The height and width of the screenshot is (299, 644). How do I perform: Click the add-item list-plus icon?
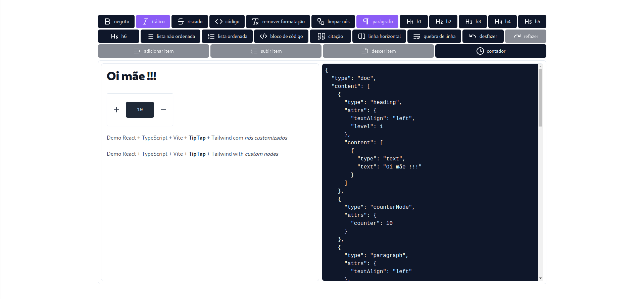pos(137,51)
